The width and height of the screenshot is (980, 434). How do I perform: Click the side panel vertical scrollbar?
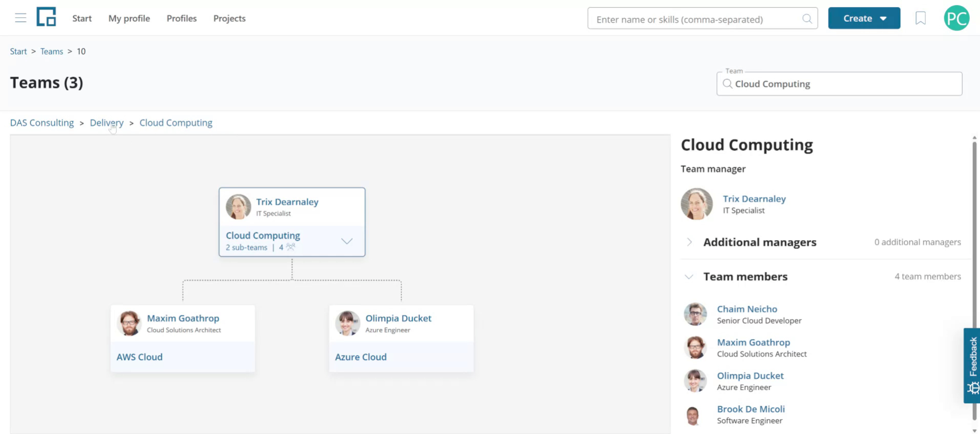click(974, 282)
